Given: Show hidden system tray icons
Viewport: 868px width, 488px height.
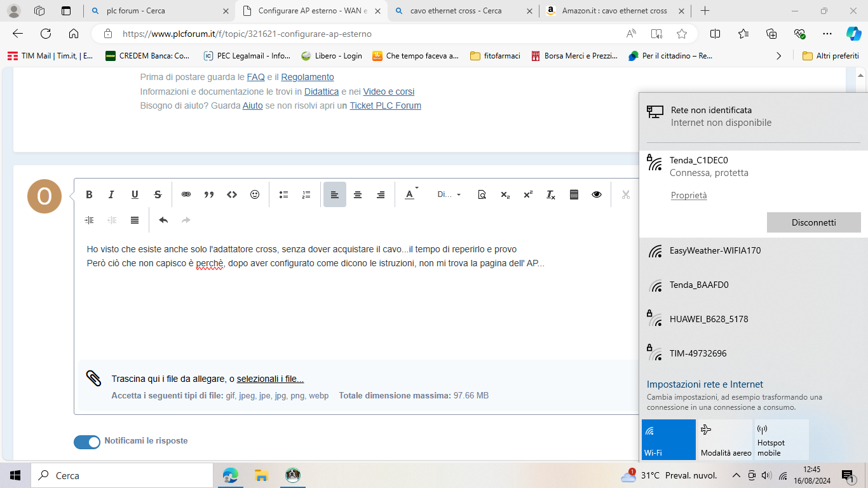Looking at the screenshot, I should (736, 475).
